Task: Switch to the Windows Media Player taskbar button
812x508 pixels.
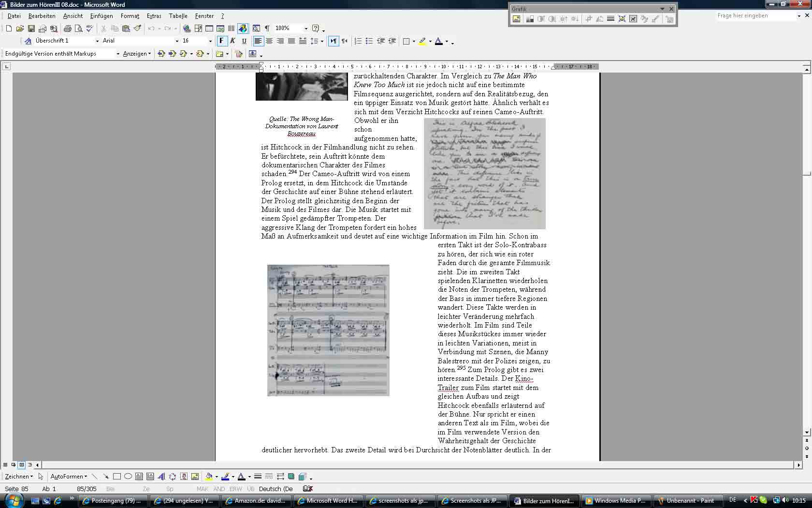Action: coord(616,501)
